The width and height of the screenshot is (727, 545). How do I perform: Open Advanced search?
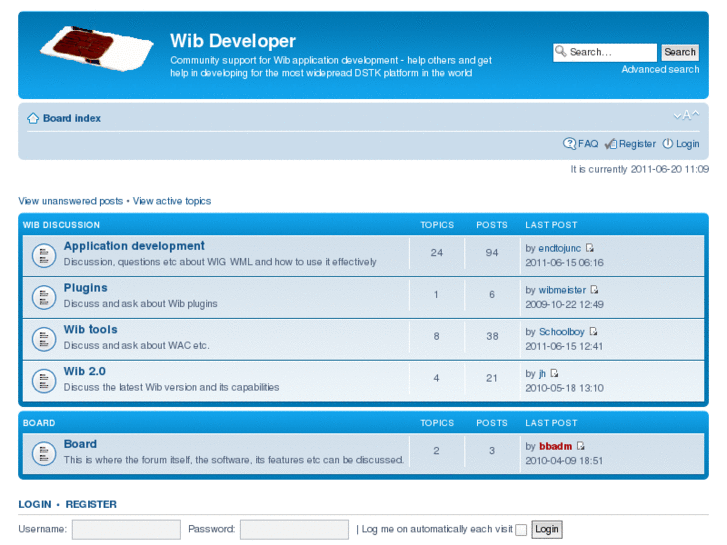[x=660, y=70]
